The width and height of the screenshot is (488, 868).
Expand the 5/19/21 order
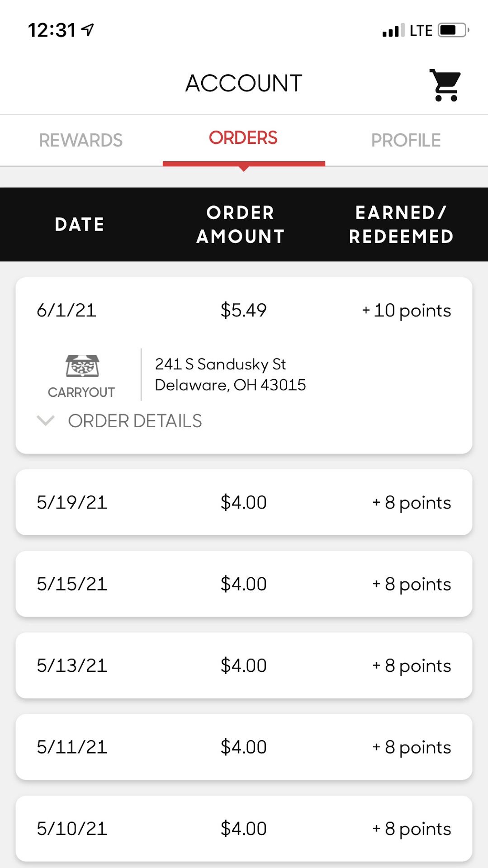click(x=244, y=502)
